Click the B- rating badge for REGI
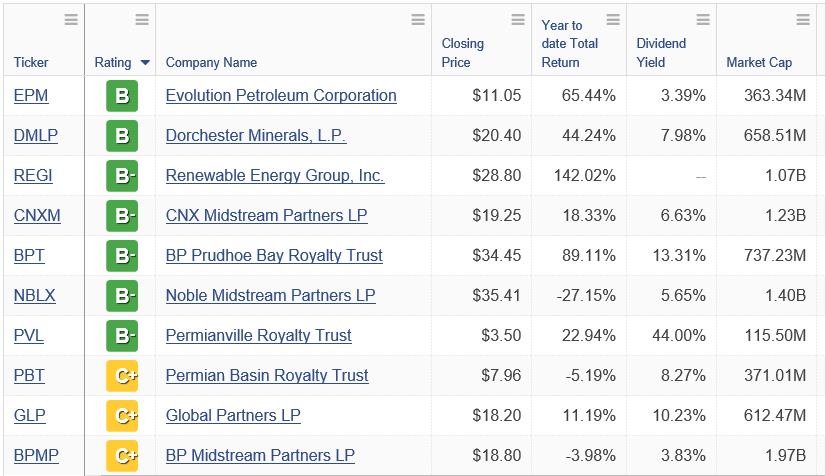The width and height of the screenshot is (825, 476). click(122, 176)
